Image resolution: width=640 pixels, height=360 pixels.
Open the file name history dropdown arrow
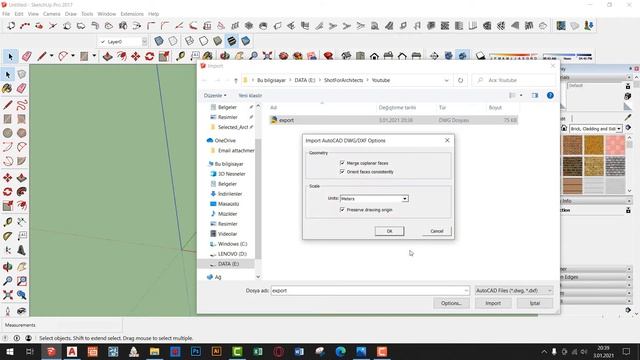click(x=466, y=291)
